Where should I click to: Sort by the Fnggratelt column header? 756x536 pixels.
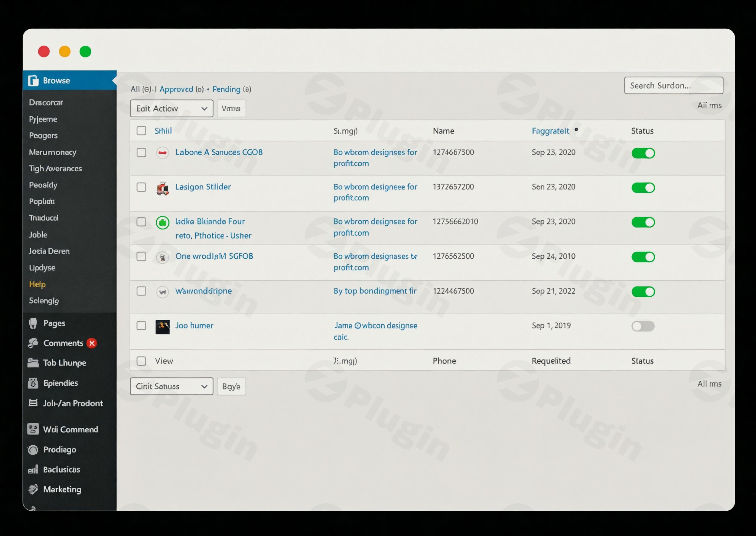tap(550, 131)
